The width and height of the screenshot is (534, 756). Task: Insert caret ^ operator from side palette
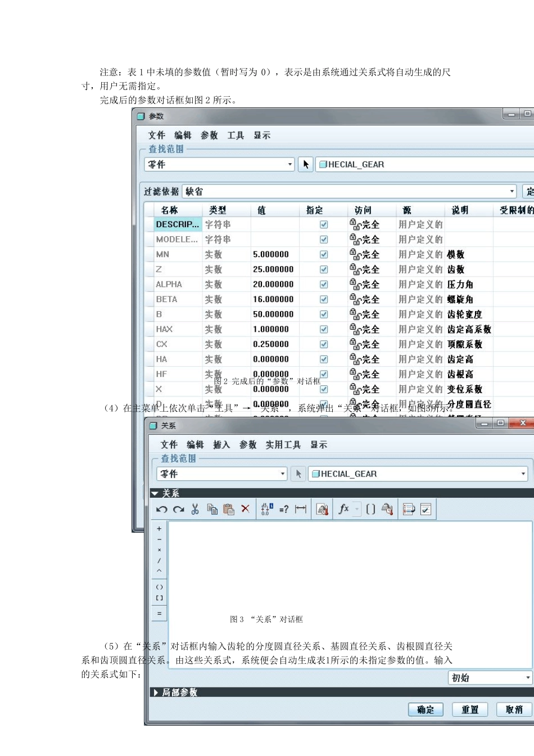coord(159,571)
